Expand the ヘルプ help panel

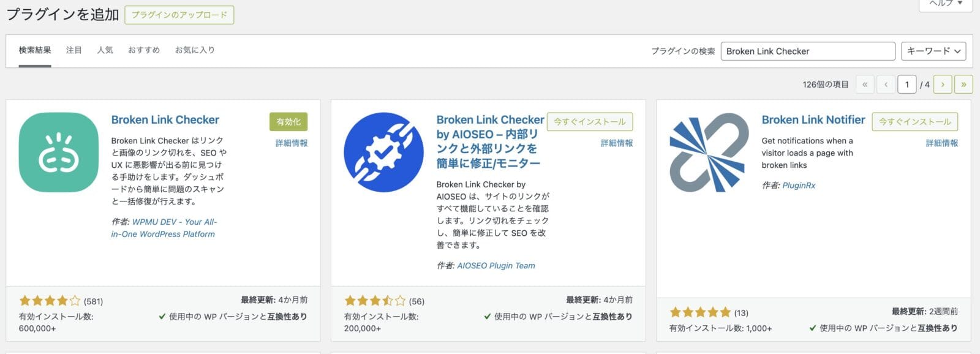click(946, 4)
